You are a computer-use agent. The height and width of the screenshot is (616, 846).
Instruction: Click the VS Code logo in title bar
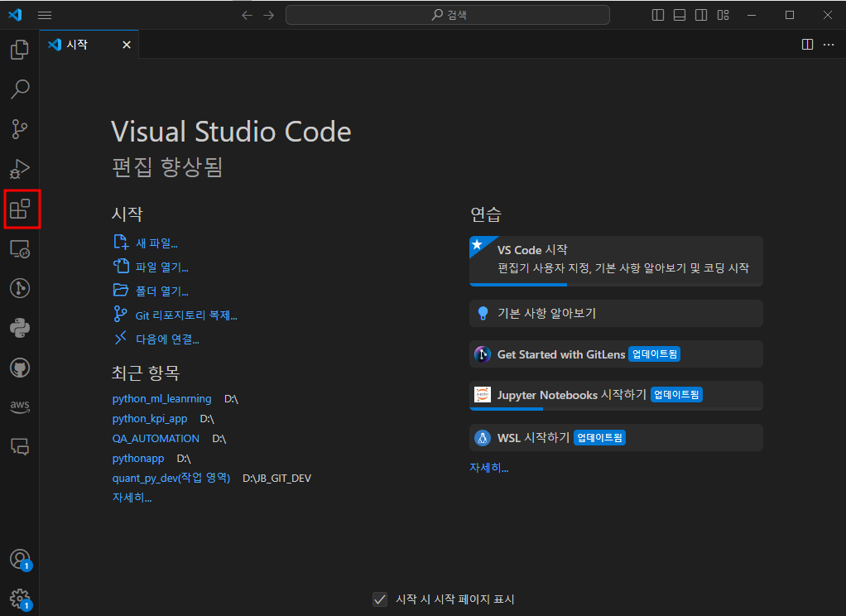pyautogui.click(x=15, y=15)
